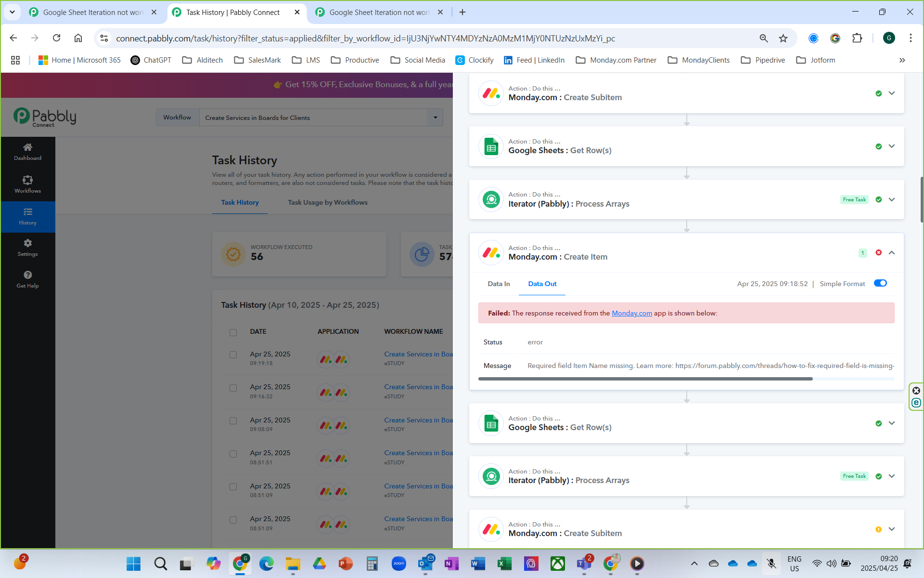924x578 pixels.
Task: Open workflow link in the 09:19:18 row
Action: pyautogui.click(x=418, y=354)
